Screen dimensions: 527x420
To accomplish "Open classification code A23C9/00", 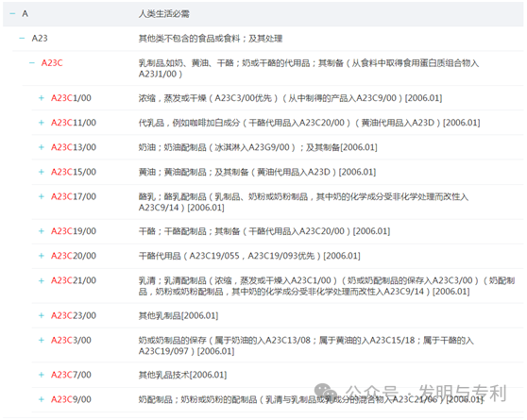I will [x=71, y=399].
